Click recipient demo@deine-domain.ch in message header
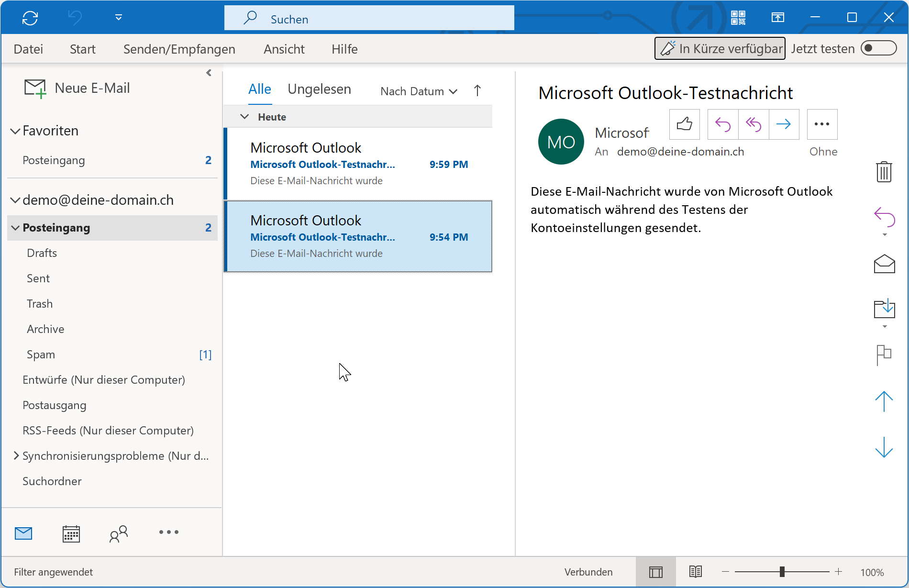The height and width of the screenshot is (588, 909). coord(680,152)
